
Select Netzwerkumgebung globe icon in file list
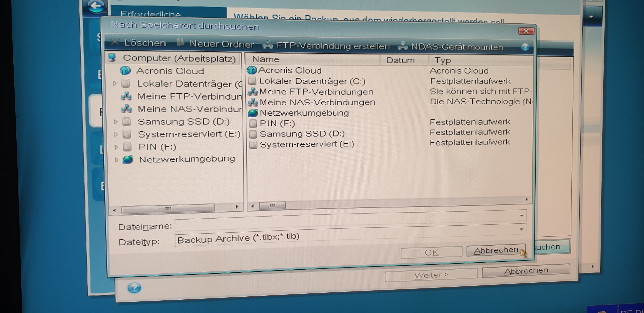coord(253,113)
